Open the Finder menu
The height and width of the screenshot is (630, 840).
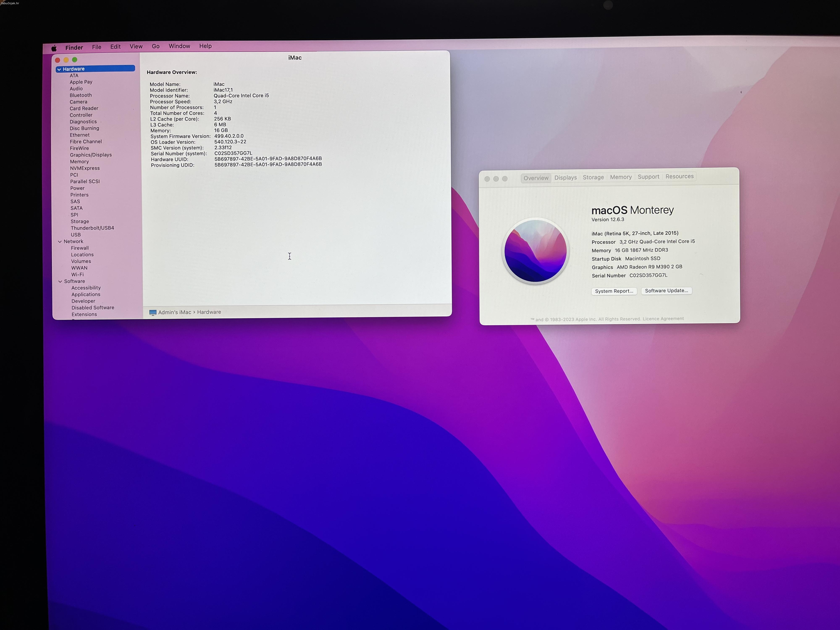click(x=74, y=47)
